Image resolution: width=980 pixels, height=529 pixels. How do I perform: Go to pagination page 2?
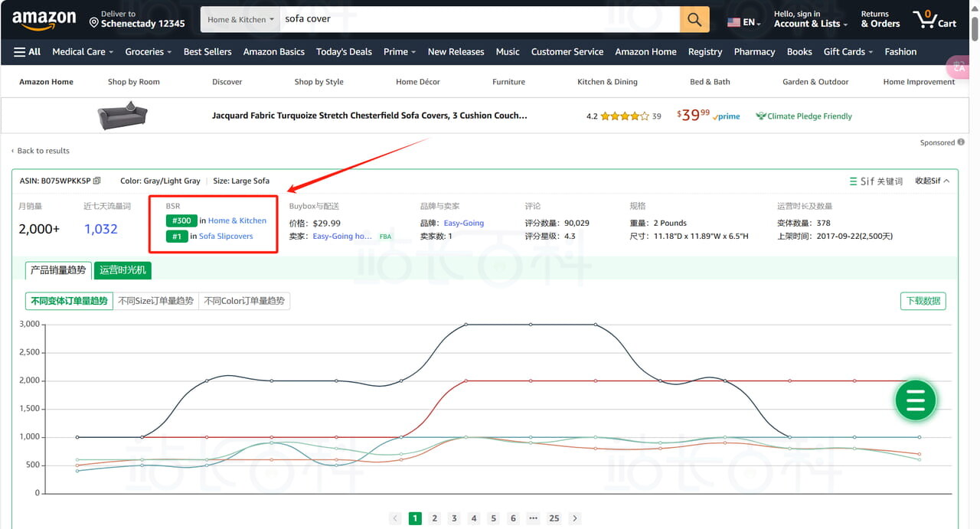tap(435, 518)
